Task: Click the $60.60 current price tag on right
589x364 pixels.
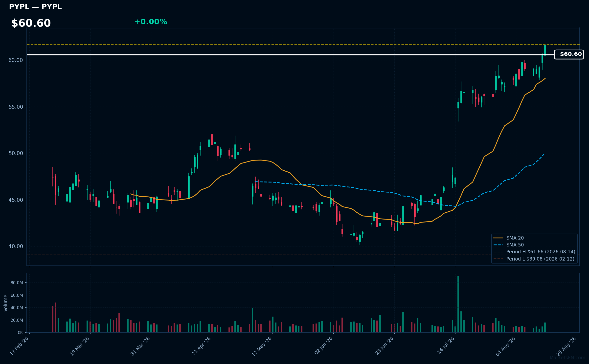Action: (x=569, y=54)
